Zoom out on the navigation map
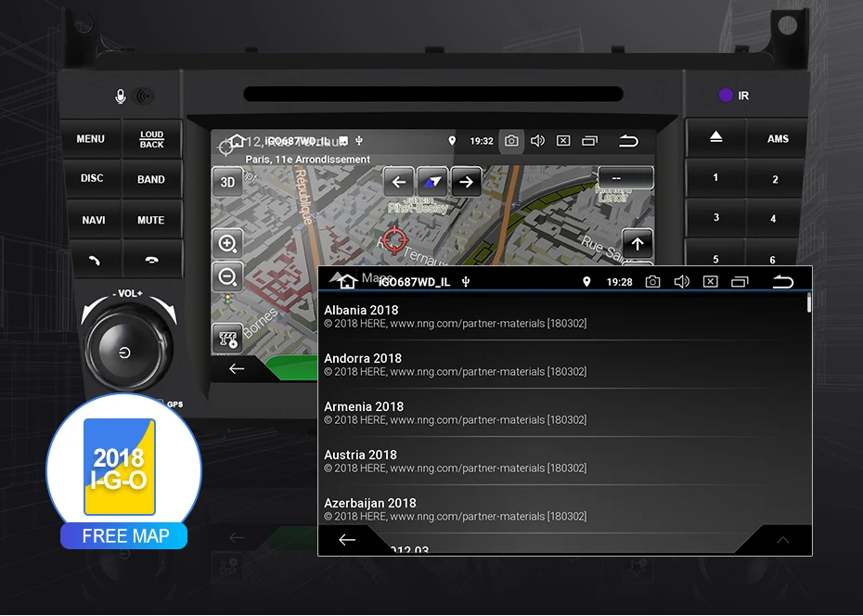 pyautogui.click(x=227, y=276)
